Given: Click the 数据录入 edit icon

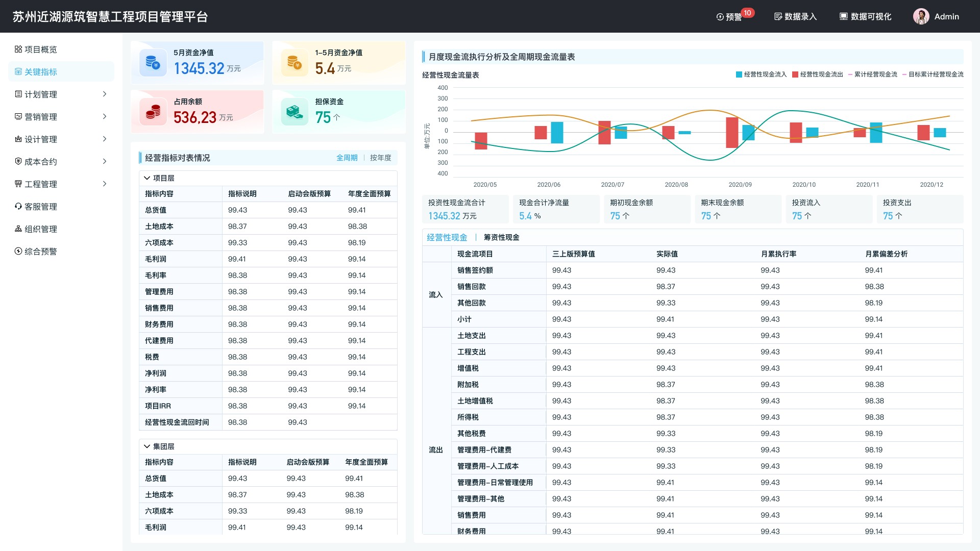Looking at the screenshot, I should click(x=778, y=17).
